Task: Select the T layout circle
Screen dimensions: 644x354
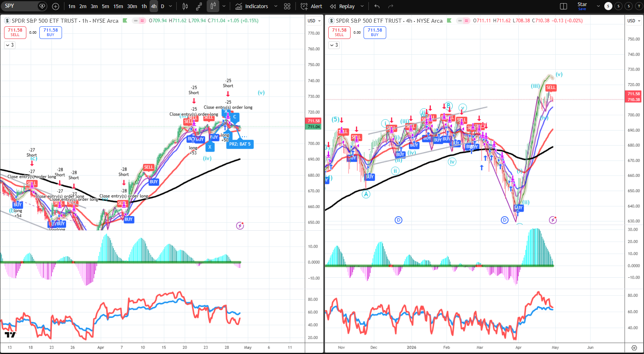Action: tap(639, 6)
